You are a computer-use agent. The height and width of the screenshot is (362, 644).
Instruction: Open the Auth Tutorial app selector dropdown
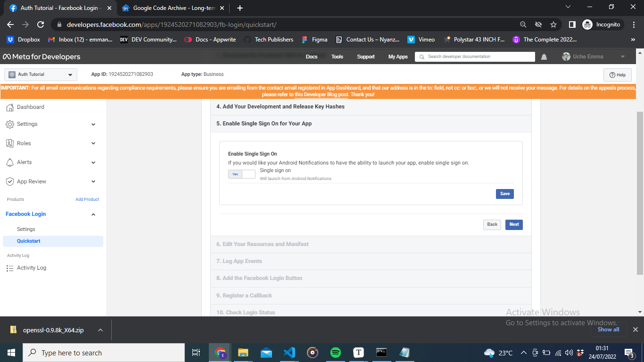[x=41, y=74]
